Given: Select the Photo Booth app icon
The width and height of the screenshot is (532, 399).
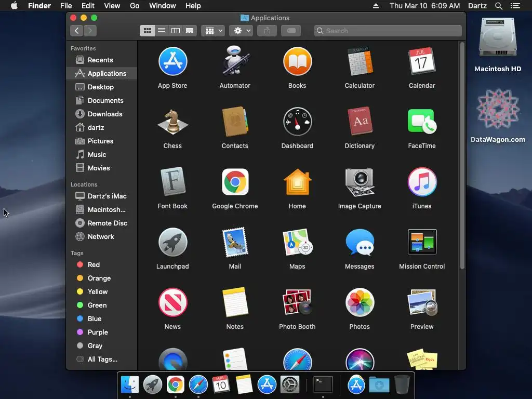Looking at the screenshot, I should 297,302.
